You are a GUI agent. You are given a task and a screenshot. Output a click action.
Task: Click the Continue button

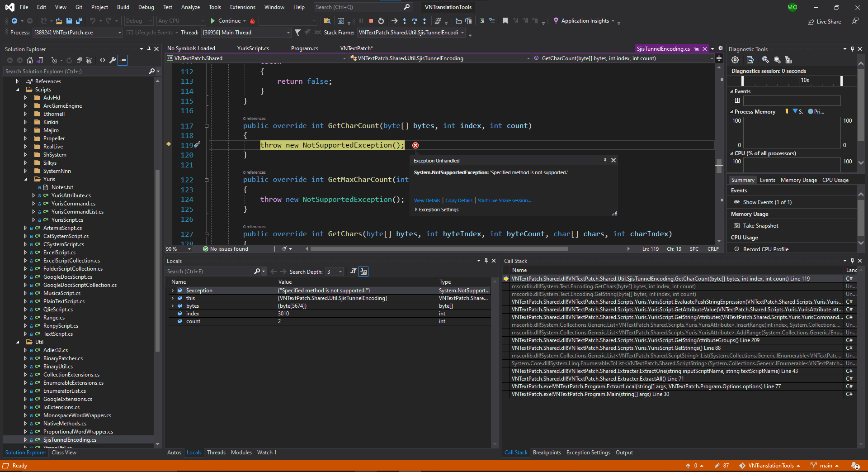click(x=228, y=21)
